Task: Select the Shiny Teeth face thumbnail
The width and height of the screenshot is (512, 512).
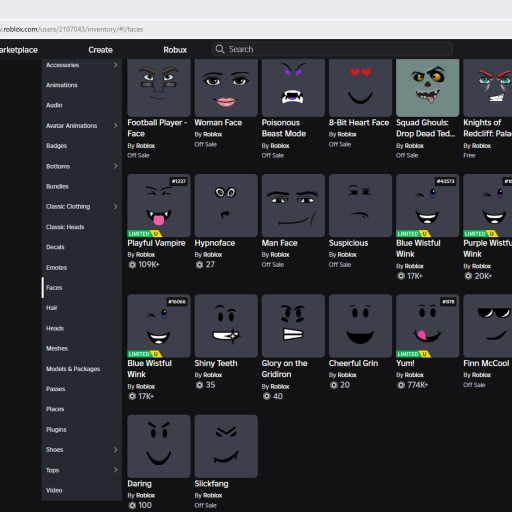Action: [226, 326]
